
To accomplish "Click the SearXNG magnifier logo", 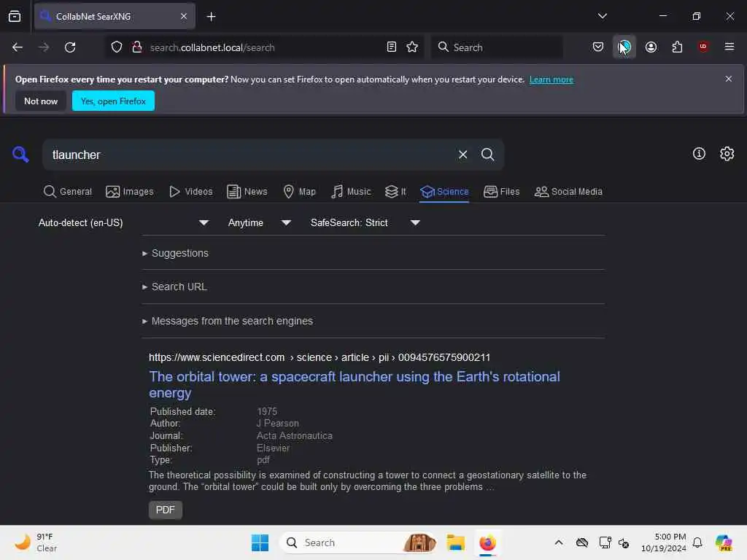I will pos(20,155).
